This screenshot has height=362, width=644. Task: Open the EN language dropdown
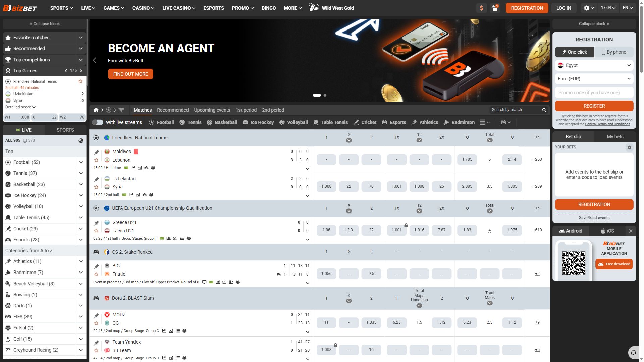(x=627, y=8)
